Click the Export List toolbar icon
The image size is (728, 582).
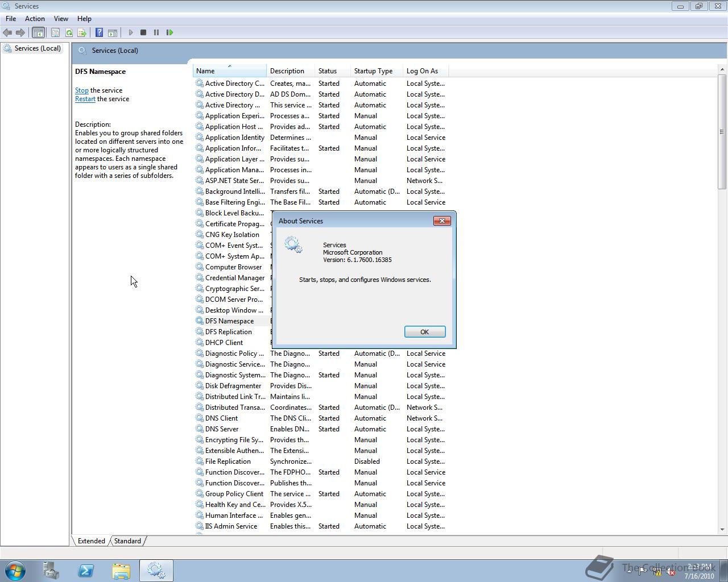[82, 32]
